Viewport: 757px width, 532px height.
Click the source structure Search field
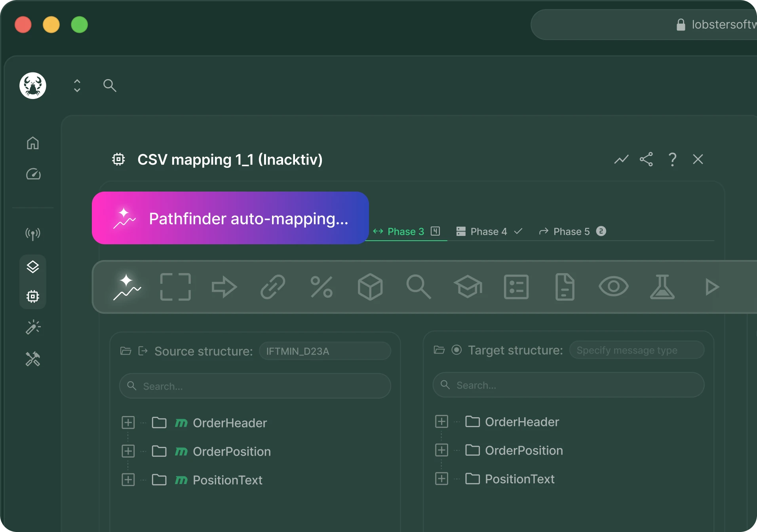(x=255, y=386)
